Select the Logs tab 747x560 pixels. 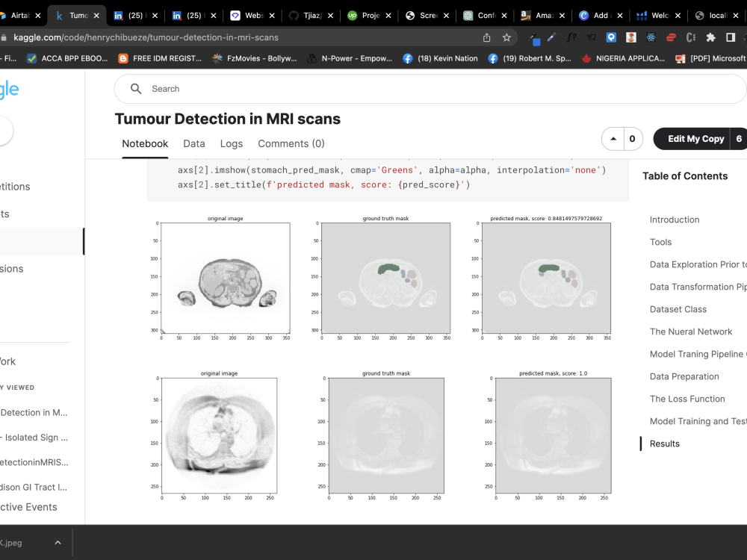coord(232,143)
